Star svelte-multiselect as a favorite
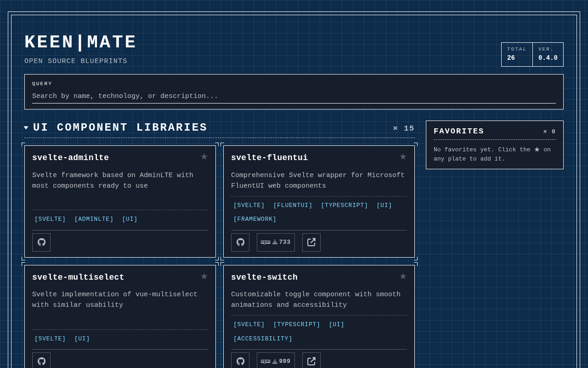Image resolution: width=588 pixels, height=368 pixels. click(x=204, y=276)
